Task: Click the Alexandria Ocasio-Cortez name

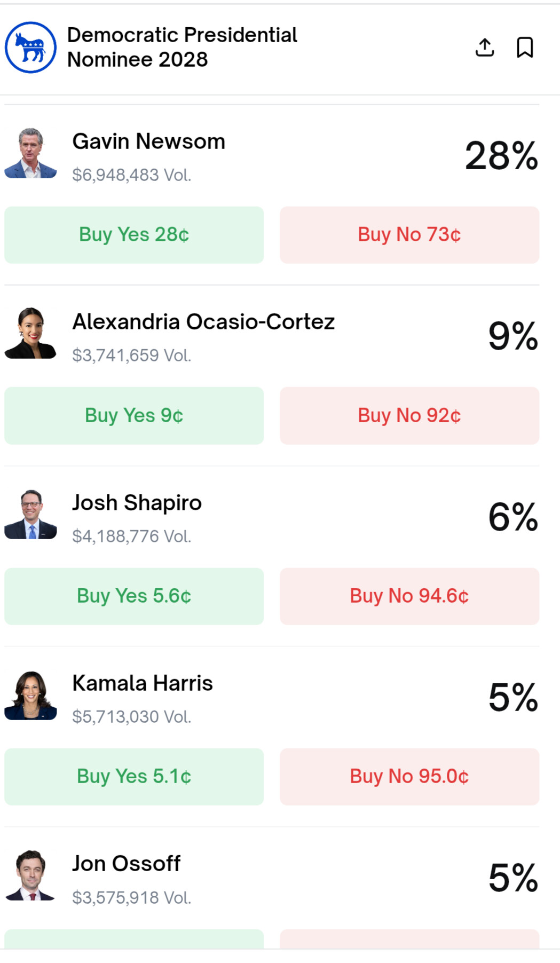Action: point(203,322)
